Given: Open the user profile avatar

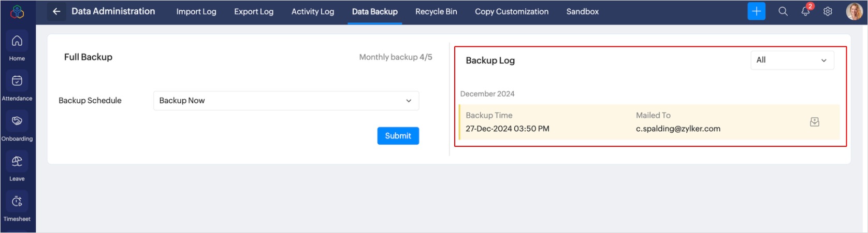Looking at the screenshot, I should tap(854, 11).
